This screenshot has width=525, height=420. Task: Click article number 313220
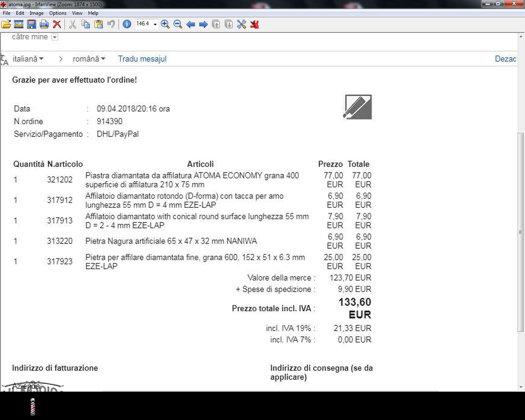[60, 241]
